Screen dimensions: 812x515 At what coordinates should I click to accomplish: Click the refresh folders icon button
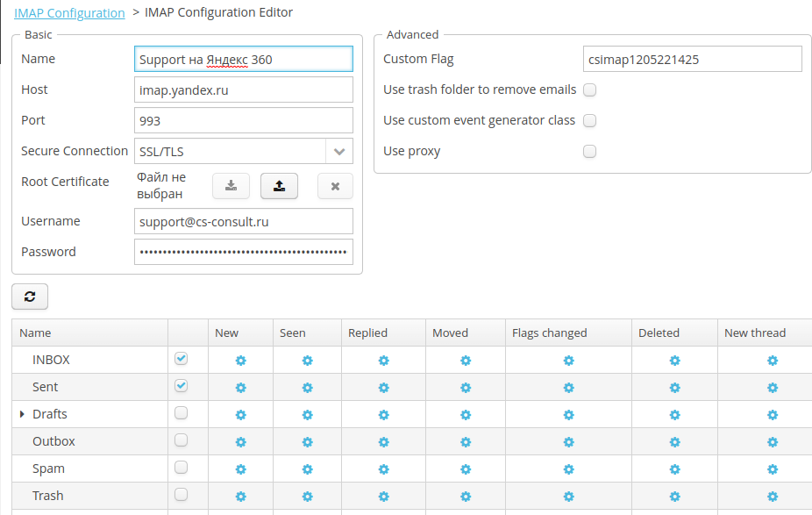[30, 297]
